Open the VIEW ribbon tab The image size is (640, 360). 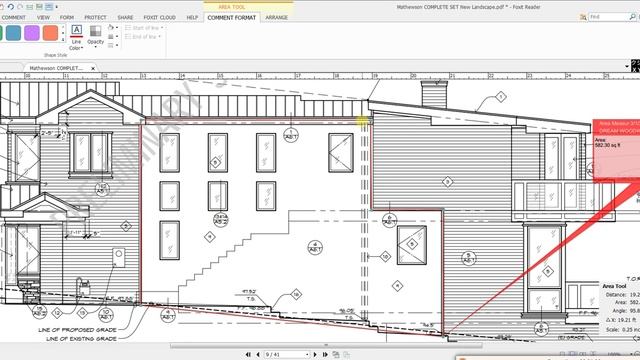click(43, 18)
